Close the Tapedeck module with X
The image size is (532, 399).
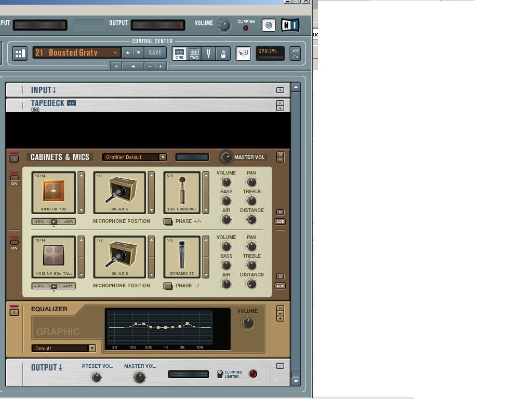[x=280, y=103]
